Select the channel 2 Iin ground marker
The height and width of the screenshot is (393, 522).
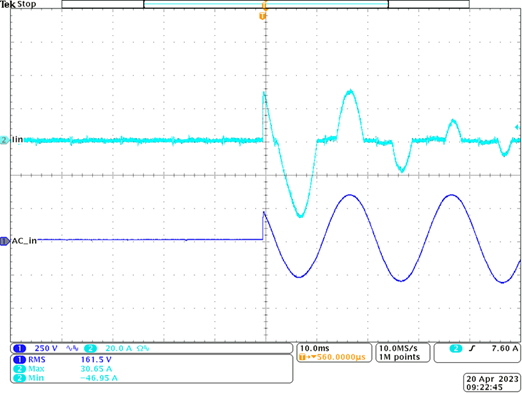5,140
